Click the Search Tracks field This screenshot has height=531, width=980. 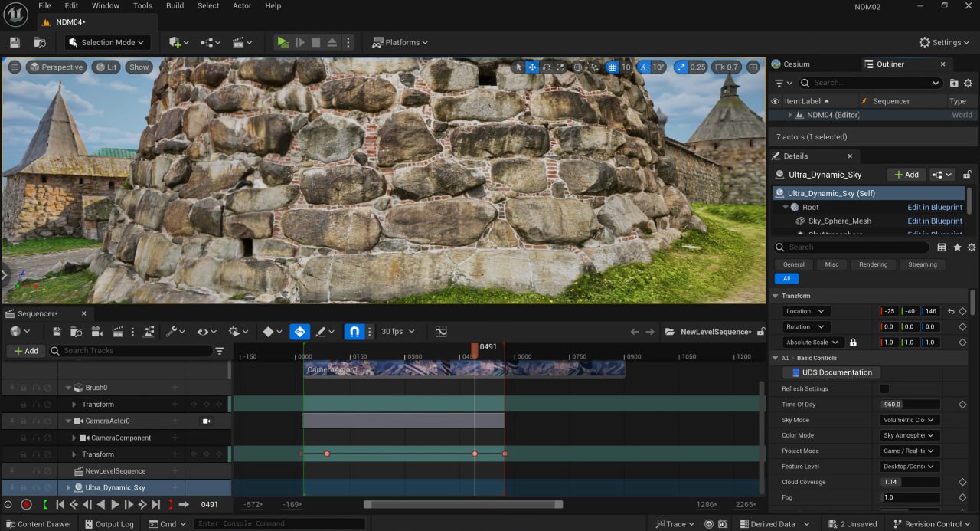pos(130,351)
